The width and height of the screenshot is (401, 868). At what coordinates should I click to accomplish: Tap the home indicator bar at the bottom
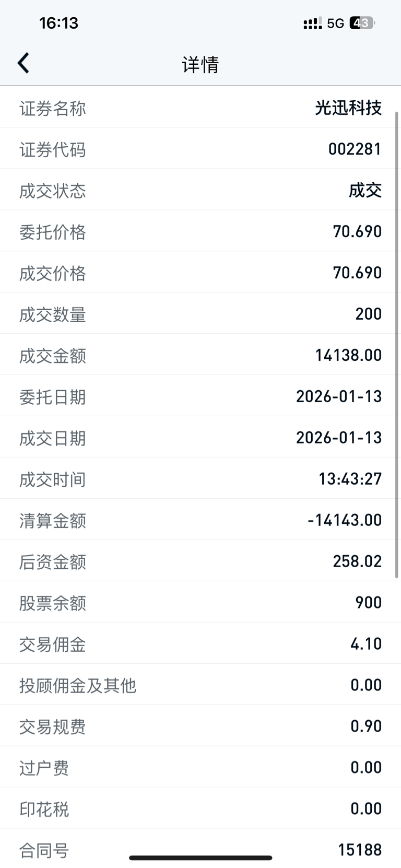click(200, 858)
